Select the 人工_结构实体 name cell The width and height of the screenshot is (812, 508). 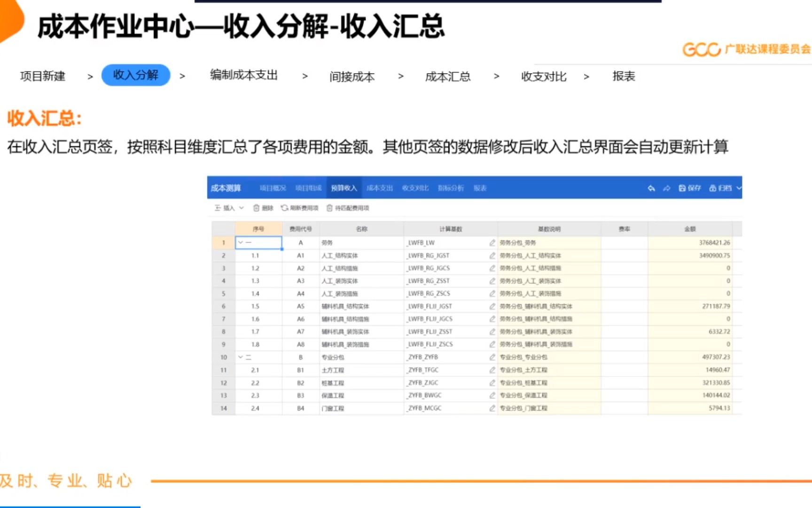(362, 255)
